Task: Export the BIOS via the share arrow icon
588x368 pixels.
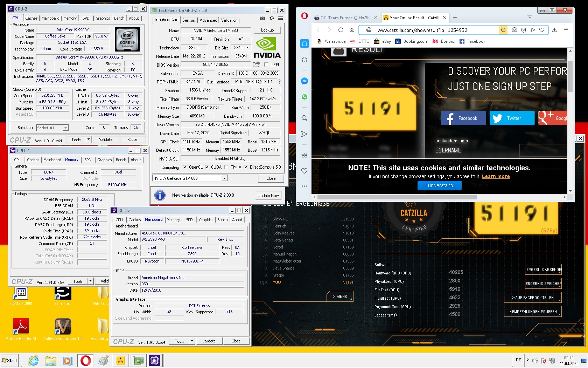Action: (x=256, y=64)
